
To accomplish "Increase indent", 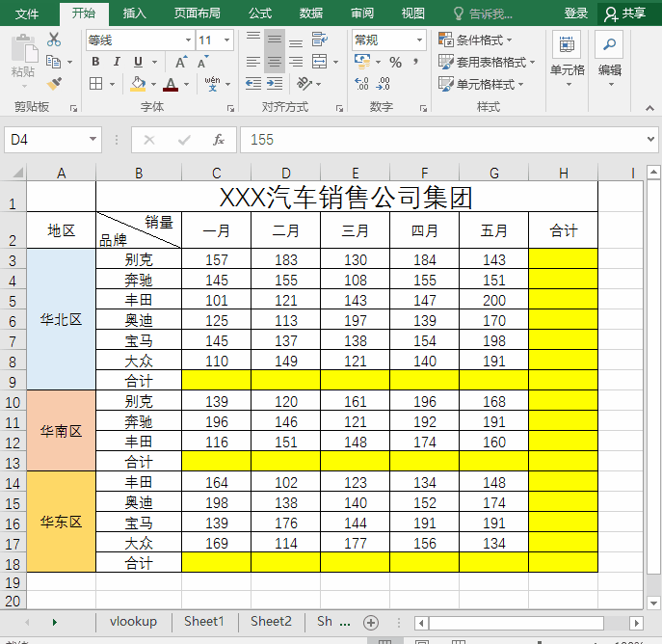I will pos(275,84).
